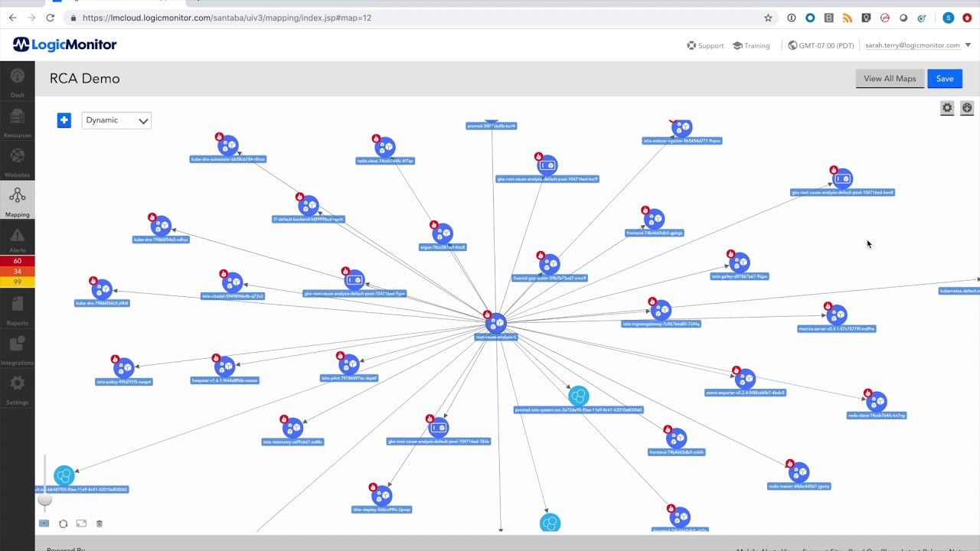
Task: Click the blue plus add-resource button
Action: (x=64, y=120)
